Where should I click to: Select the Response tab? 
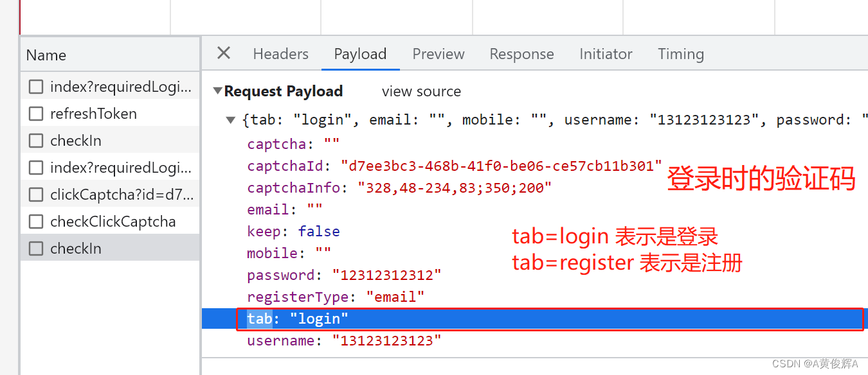click(x=521, y=54)
